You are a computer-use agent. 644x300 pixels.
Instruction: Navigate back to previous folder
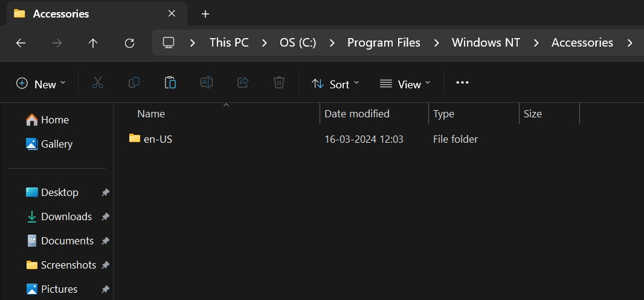coord(21,43)
